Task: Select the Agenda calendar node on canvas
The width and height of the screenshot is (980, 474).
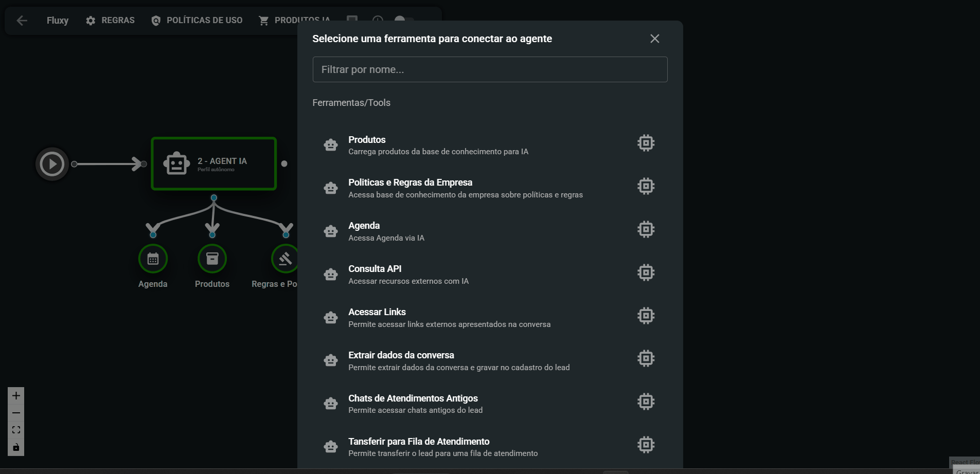Action: point(153,259)
